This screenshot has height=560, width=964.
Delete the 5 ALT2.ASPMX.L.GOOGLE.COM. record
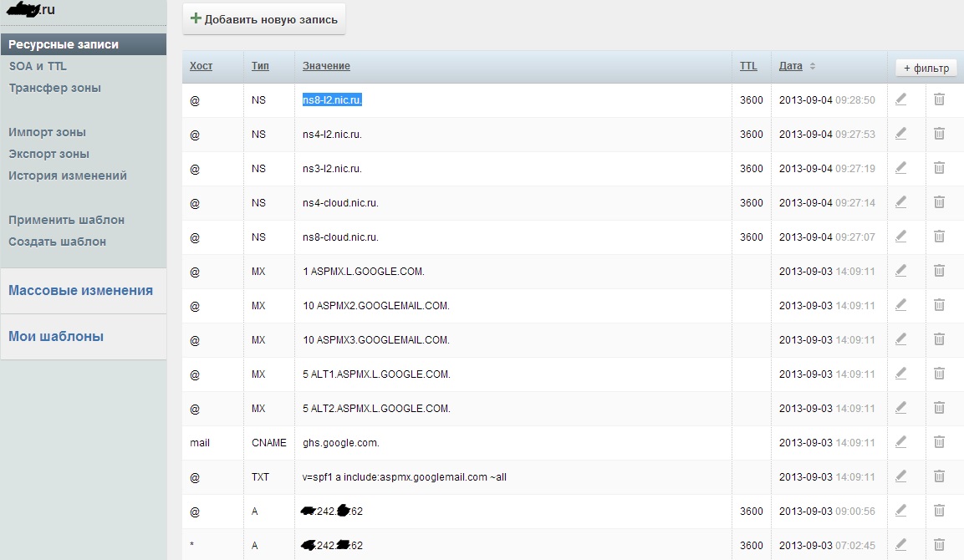(939, 408)
